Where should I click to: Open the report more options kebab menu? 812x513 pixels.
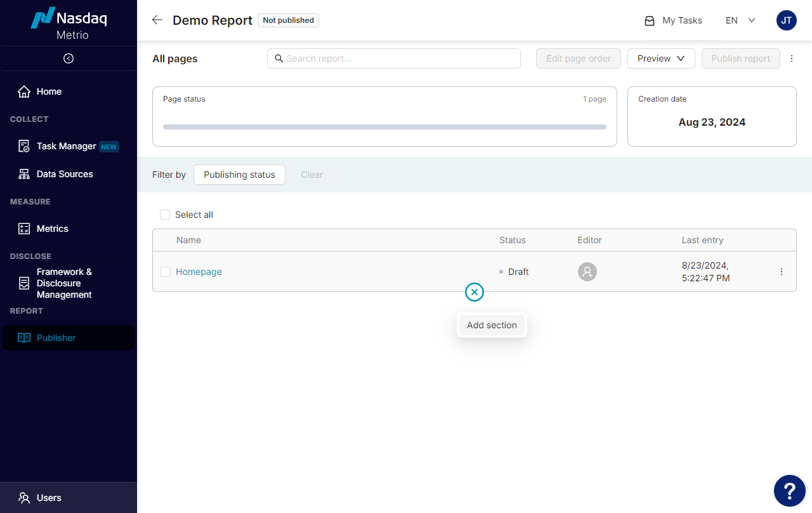pyautogui.click(x=792, y=58)
